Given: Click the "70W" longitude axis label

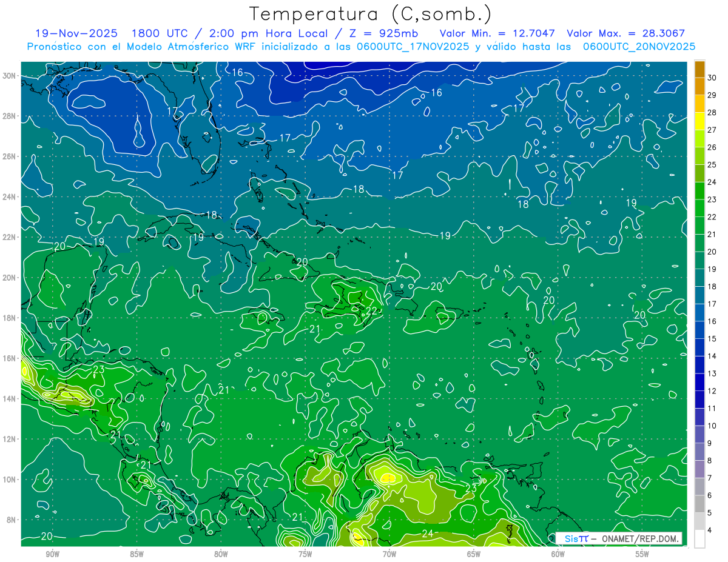Looking at the screenshot, I should coord(389,554).
